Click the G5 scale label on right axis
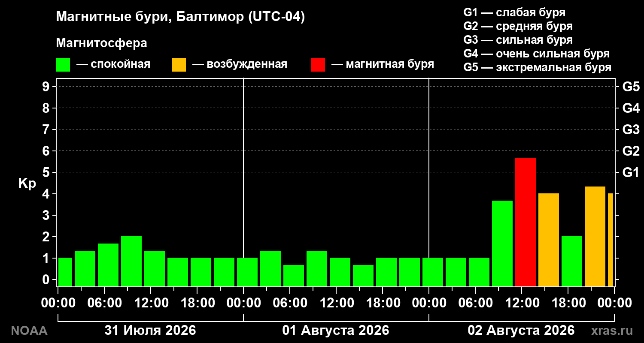This screenshot has height=343, width=644. (x=631, y=87)
